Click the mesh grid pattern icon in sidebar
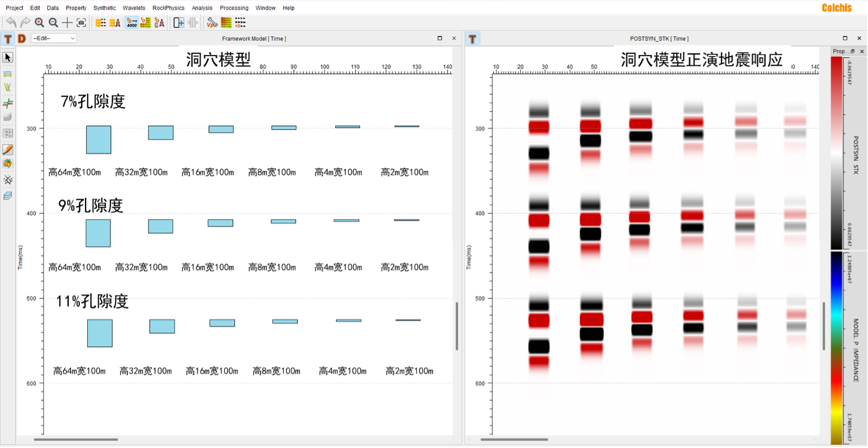This screenshot has height=448, width=868. (x=8, y=134)
